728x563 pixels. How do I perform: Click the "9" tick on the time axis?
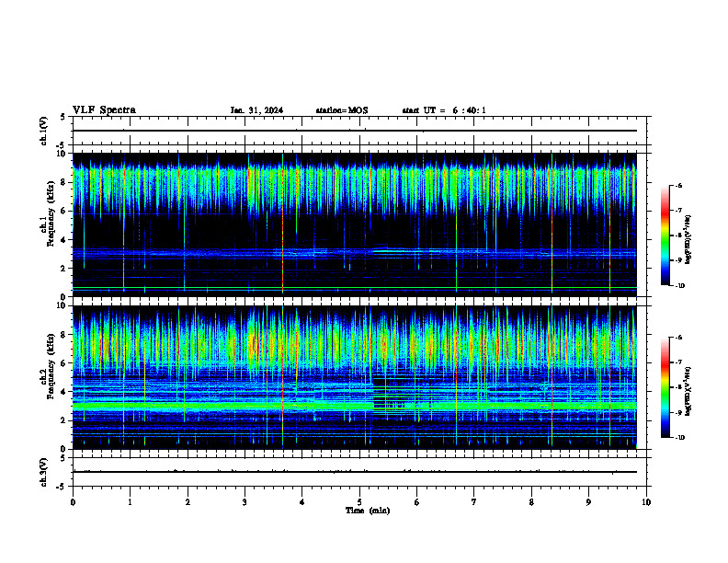tap(588, 502)
